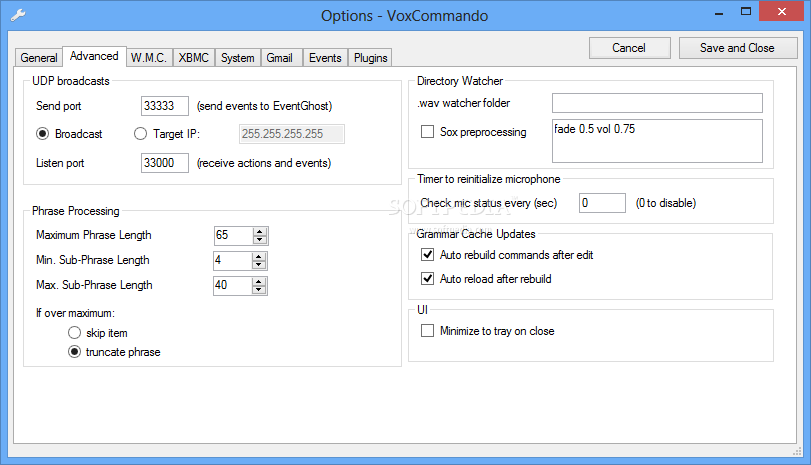Click the Max. Sub-Phrase Length value field
Image resolution: width=811 pixels, height=465 pixels.
233,286
